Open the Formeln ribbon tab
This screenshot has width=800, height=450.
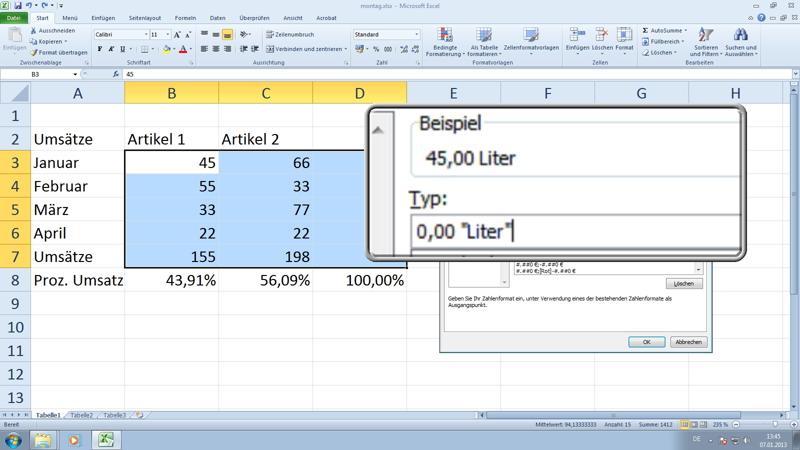pos(185,18)
